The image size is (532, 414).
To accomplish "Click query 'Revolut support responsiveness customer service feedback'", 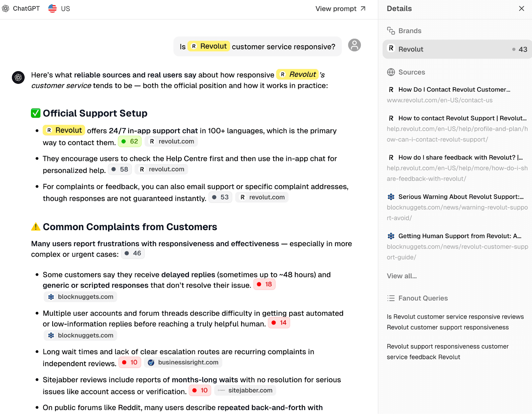I will (x=448, y=351).
